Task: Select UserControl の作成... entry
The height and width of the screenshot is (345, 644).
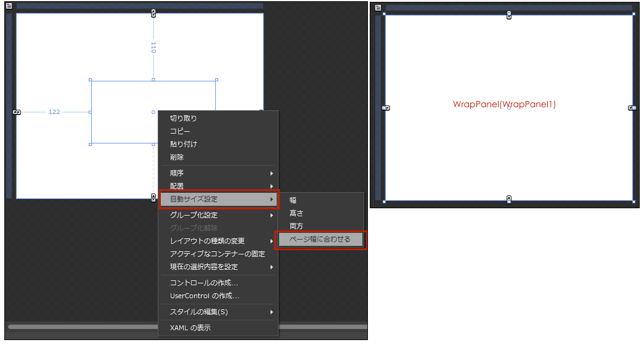Action: coord(218,296)
